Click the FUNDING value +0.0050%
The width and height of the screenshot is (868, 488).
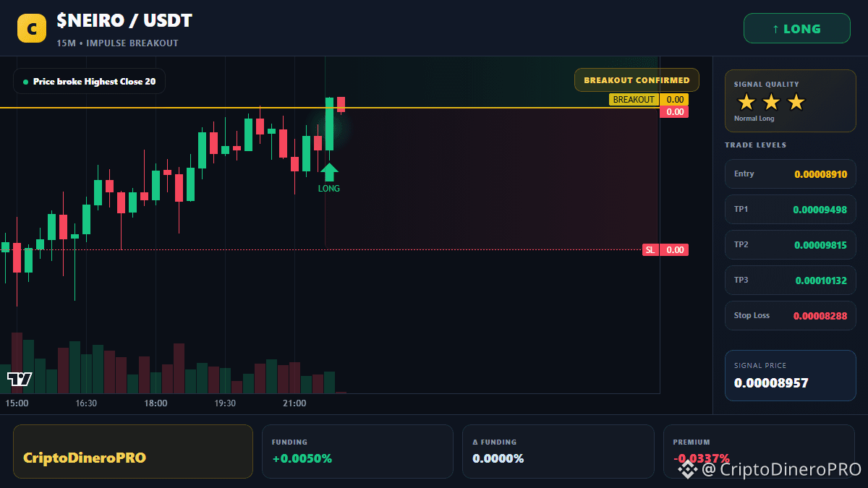pos(302,458)
